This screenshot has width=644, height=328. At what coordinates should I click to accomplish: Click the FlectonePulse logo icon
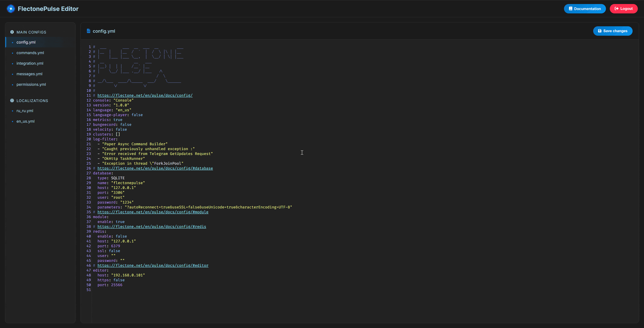pos(11,9)
